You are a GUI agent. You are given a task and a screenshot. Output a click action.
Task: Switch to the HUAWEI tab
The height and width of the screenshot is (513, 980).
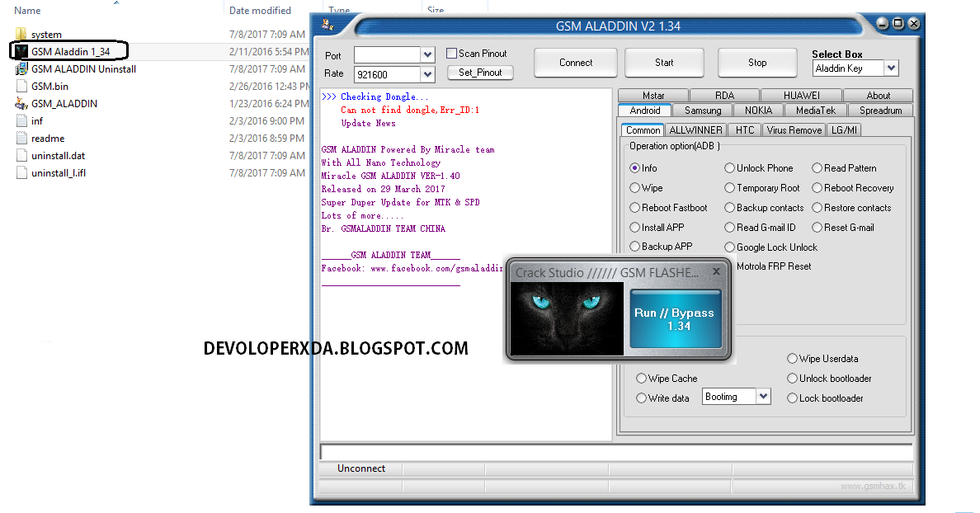click(801, 96)
